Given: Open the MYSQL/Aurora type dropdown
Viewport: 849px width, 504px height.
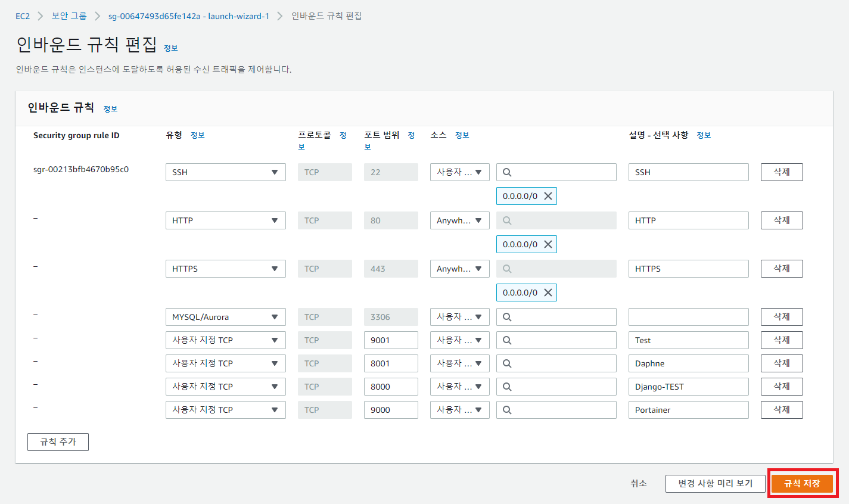Looking at the screenshot, I should [226, 317].
